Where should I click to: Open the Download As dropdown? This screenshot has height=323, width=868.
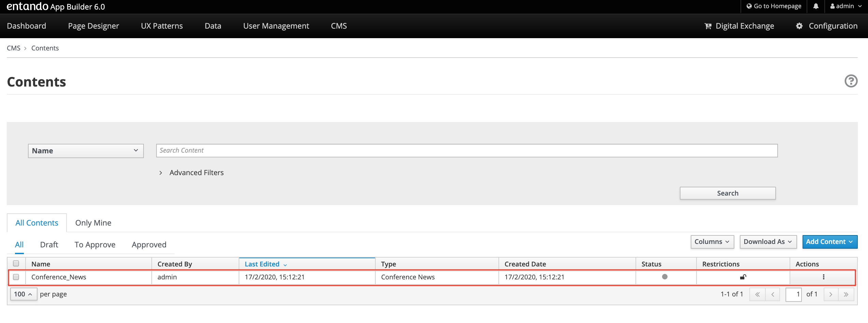[768, 242]
